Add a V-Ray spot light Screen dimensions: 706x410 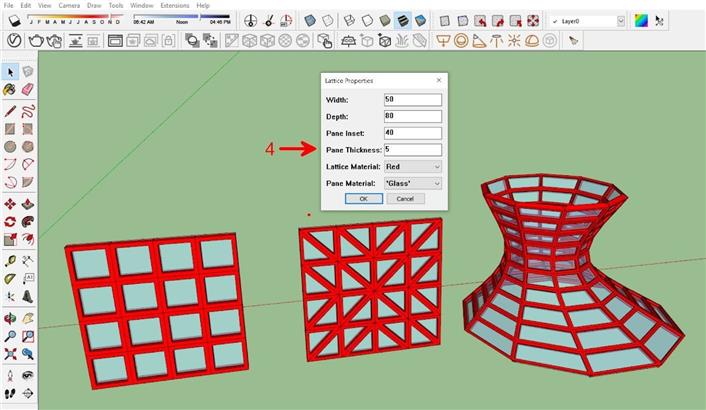pyautogui.click(x=479, y=41)
